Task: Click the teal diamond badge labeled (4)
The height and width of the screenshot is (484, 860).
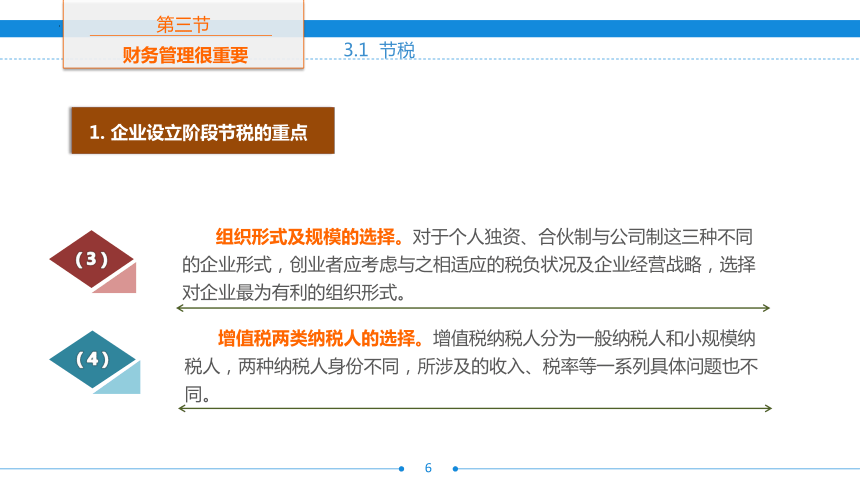Action: (x=92, y=359)
